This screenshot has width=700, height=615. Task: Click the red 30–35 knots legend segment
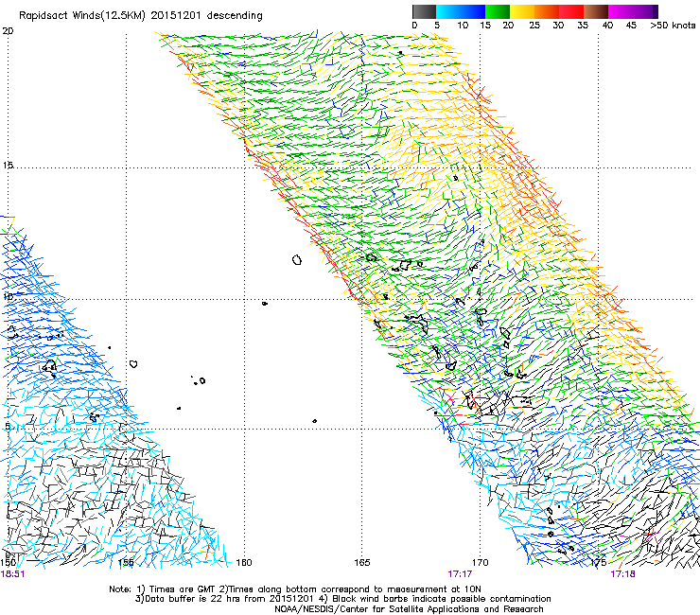pos(571,11)
